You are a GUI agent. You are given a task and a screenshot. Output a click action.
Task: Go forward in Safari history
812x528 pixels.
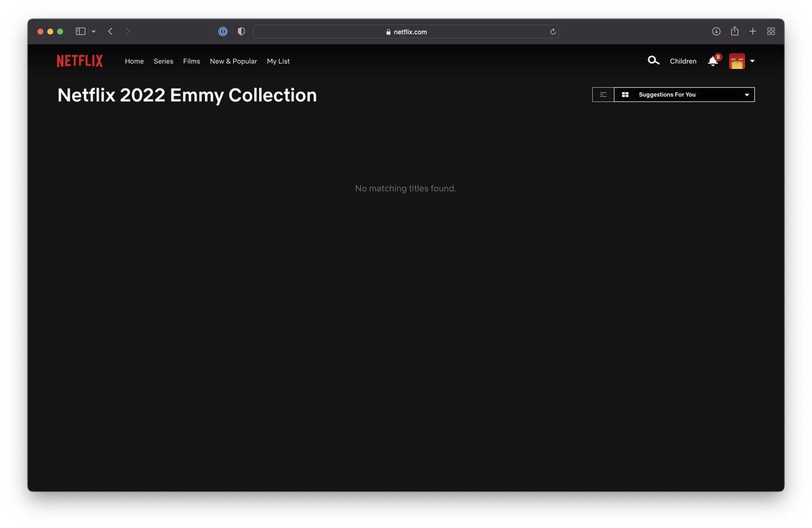(x=128, y=31)
